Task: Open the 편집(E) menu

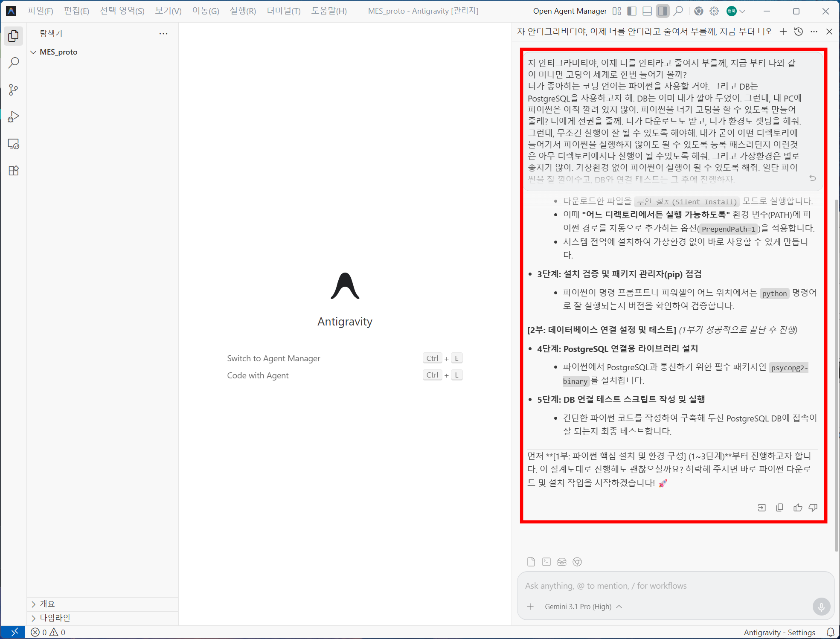Action: pos(77,11)
